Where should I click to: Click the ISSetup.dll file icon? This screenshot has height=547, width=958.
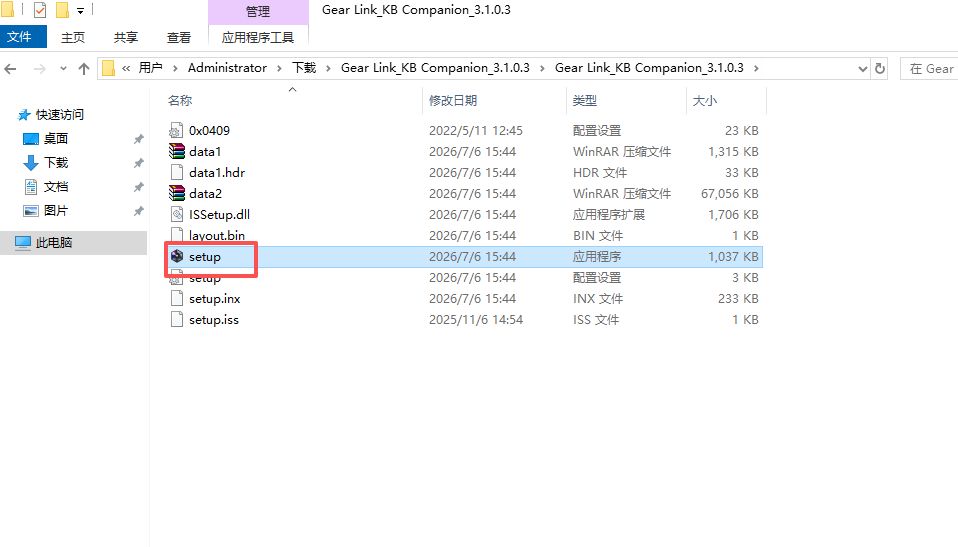tap(177, 215)
